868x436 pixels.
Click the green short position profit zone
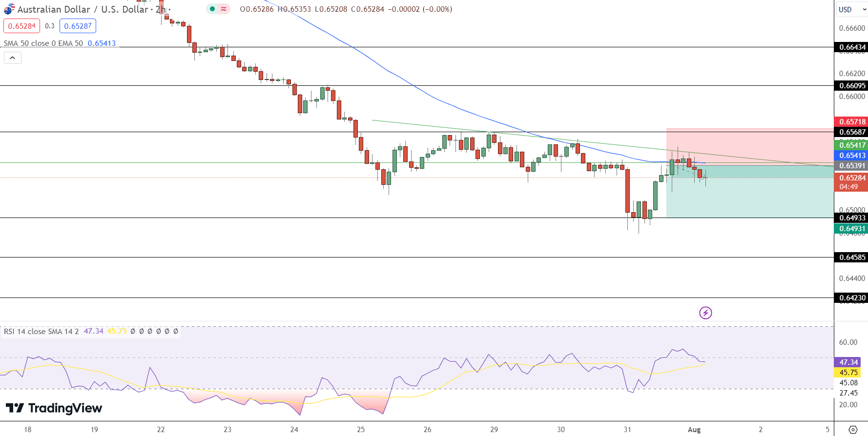coord(750,192)
